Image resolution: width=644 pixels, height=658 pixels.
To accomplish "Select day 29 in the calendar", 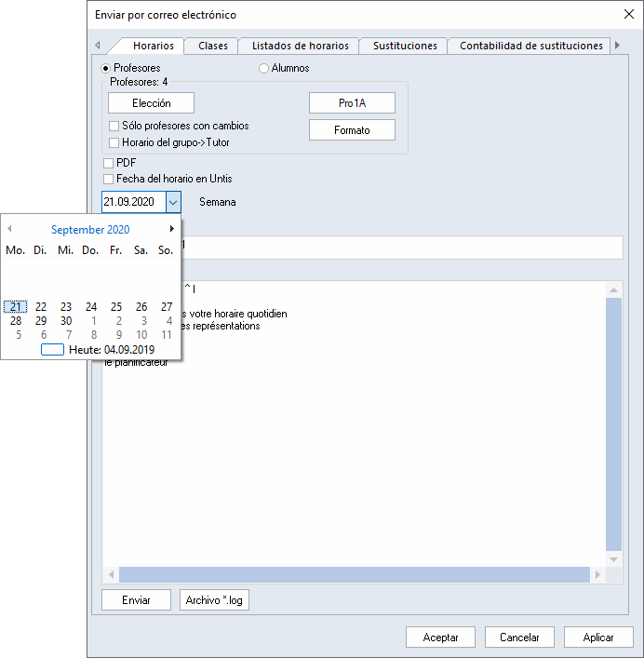I will (x=41, y=321).
